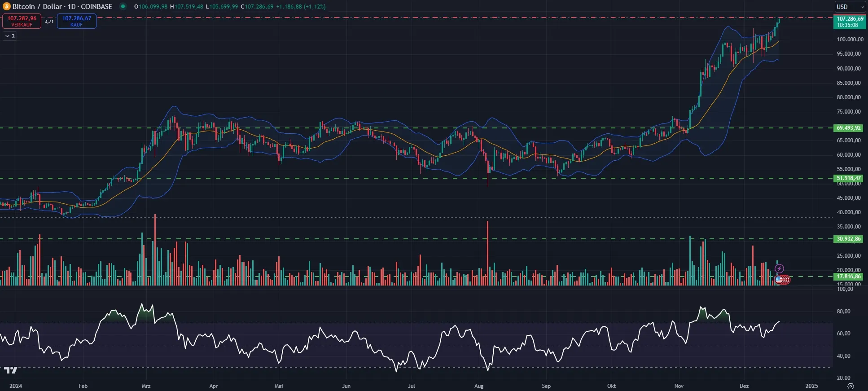Click the Sep label on time axis
The width and height of the screenshot is (868, 391).
coord(546,386)
